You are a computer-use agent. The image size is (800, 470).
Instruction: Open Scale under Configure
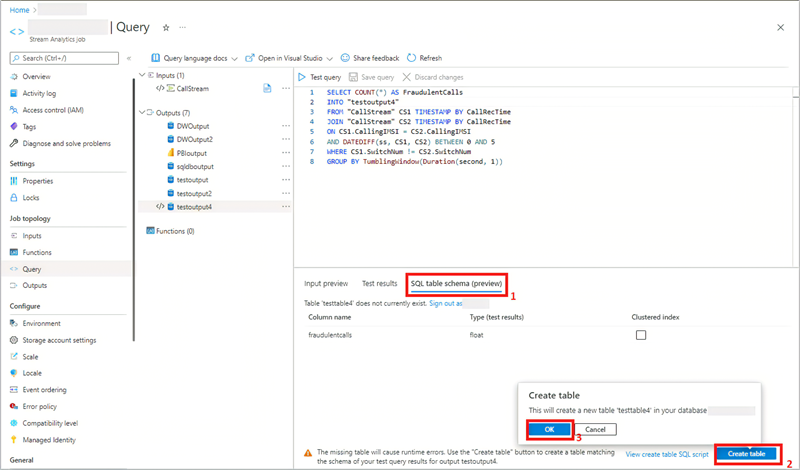point(30,357)
